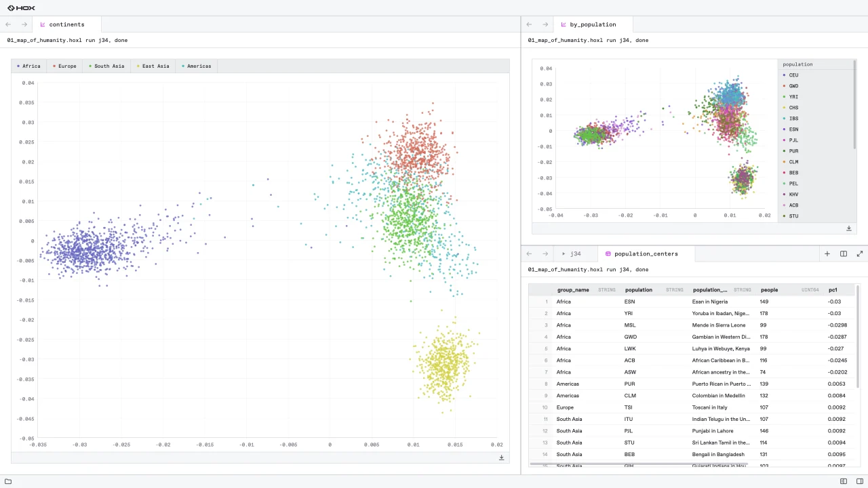This screenshot has width=868, height=488.
Task: Click the 'Colombian in Medellin' cell
Action: (x=722, y=396)
